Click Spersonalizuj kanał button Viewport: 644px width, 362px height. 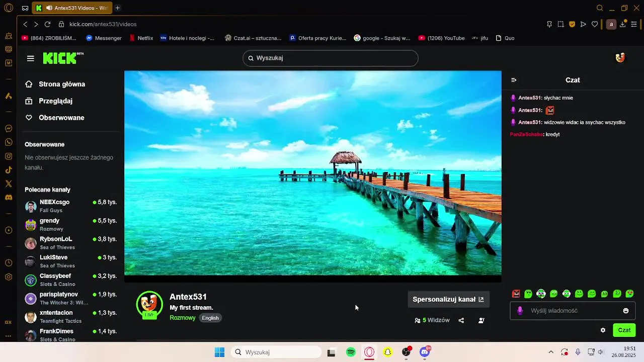click(448, 299)
